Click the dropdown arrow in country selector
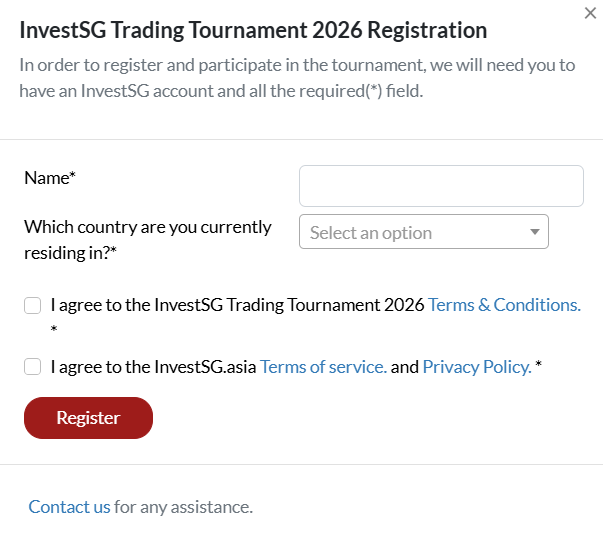The image size is (603, 537). coord(534,232)
